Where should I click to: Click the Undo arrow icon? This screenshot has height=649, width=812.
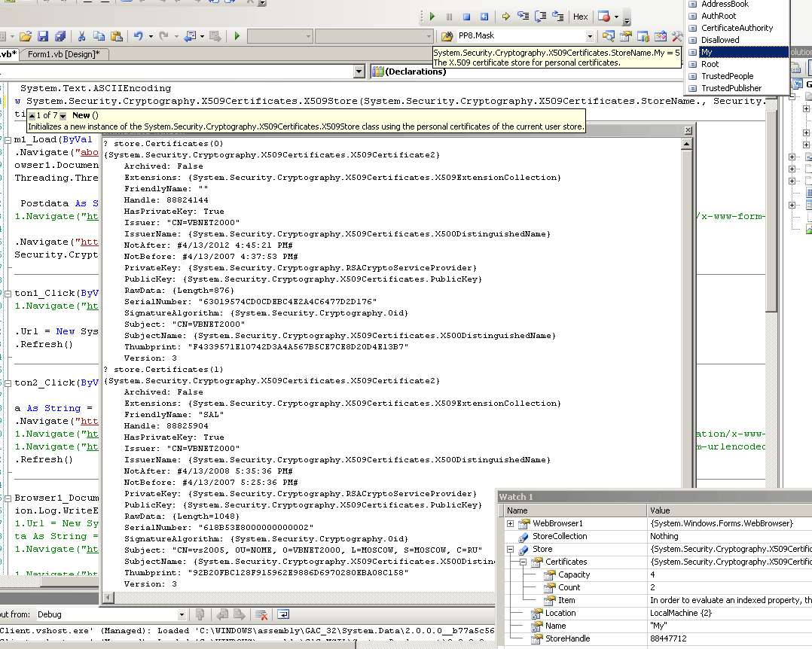pyautogui.click(x=138, y=35)
